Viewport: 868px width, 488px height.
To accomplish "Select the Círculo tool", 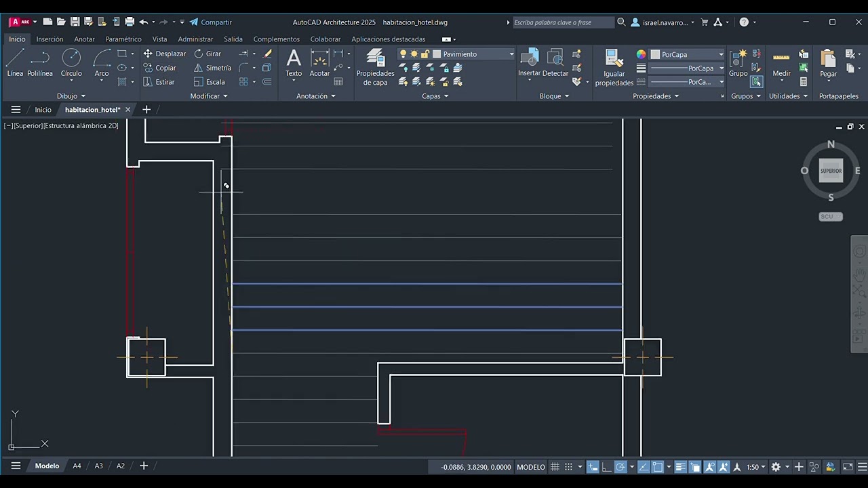I will coord(71,63).
